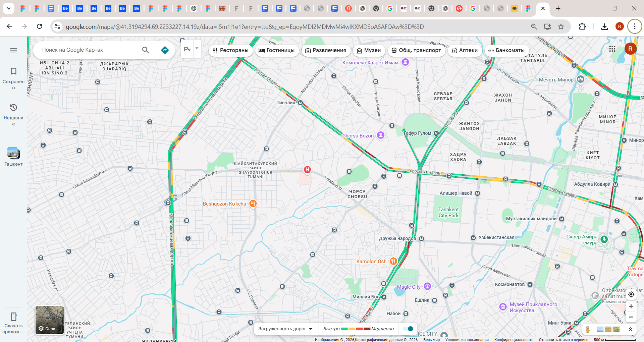644x342 pixels.
Task: Expand the Загруженность дорог traffic dropdown
Action: point(285,329)
